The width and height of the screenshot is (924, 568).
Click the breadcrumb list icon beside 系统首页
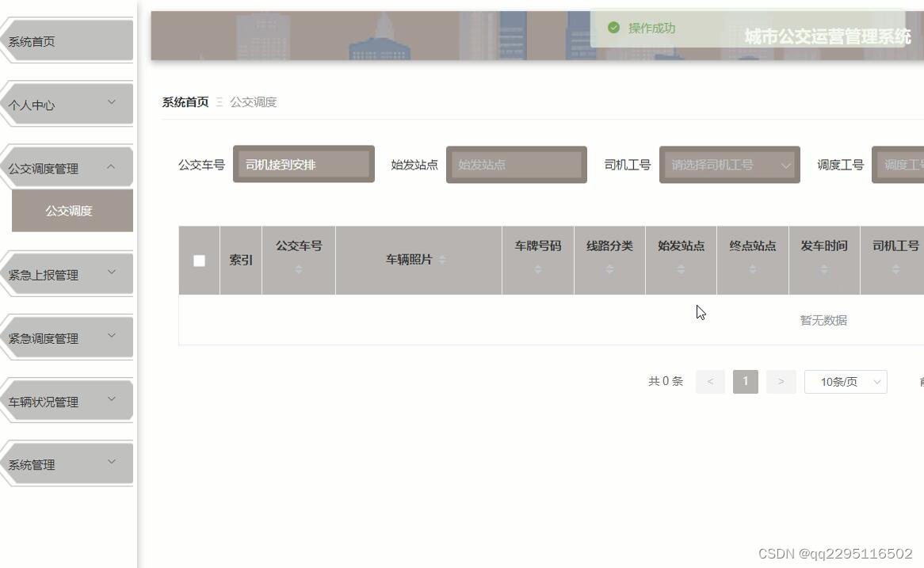coord(220,102)
